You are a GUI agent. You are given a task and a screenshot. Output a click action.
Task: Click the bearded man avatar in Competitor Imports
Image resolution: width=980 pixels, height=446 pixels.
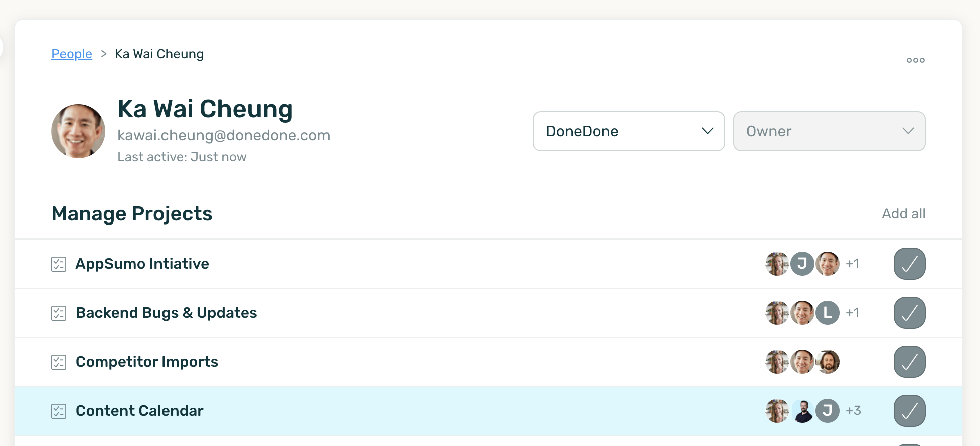[x=828, y=362]
